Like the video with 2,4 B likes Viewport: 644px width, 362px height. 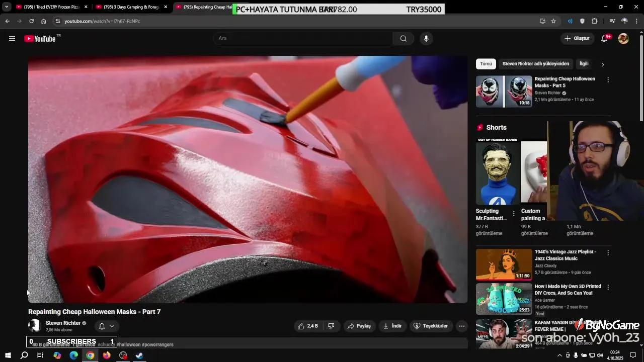coord(307,326)
